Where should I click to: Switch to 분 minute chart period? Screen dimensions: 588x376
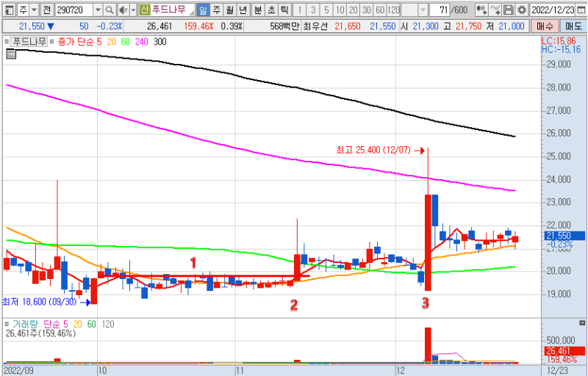click(x=258, y=10)
